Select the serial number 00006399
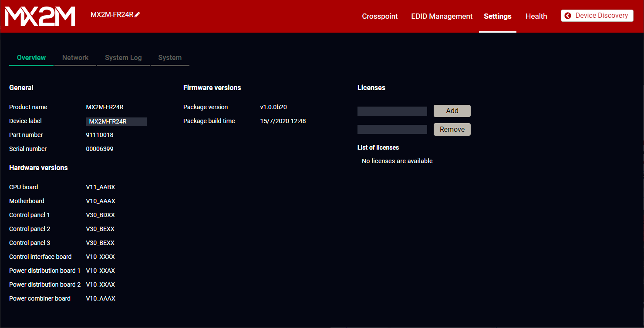 pos(100,149)
